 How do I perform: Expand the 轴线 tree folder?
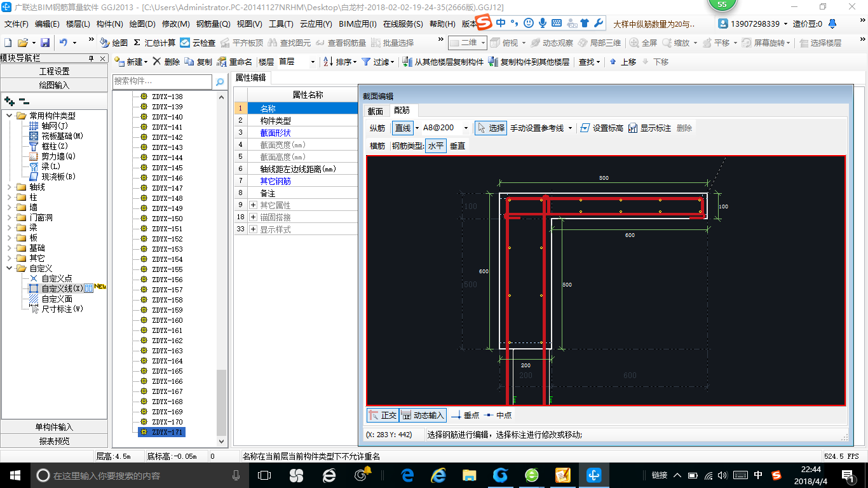pyautogui.click(x=10, y=187)
